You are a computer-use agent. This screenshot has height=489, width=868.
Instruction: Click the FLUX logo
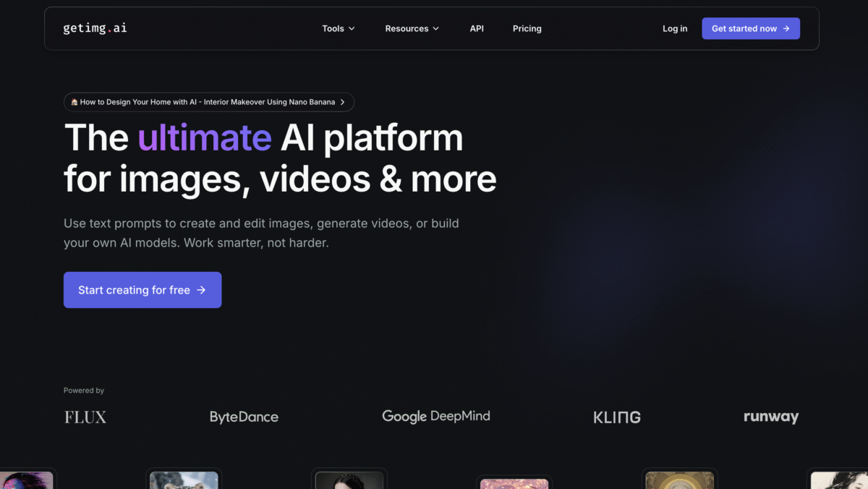pos(85,417)
